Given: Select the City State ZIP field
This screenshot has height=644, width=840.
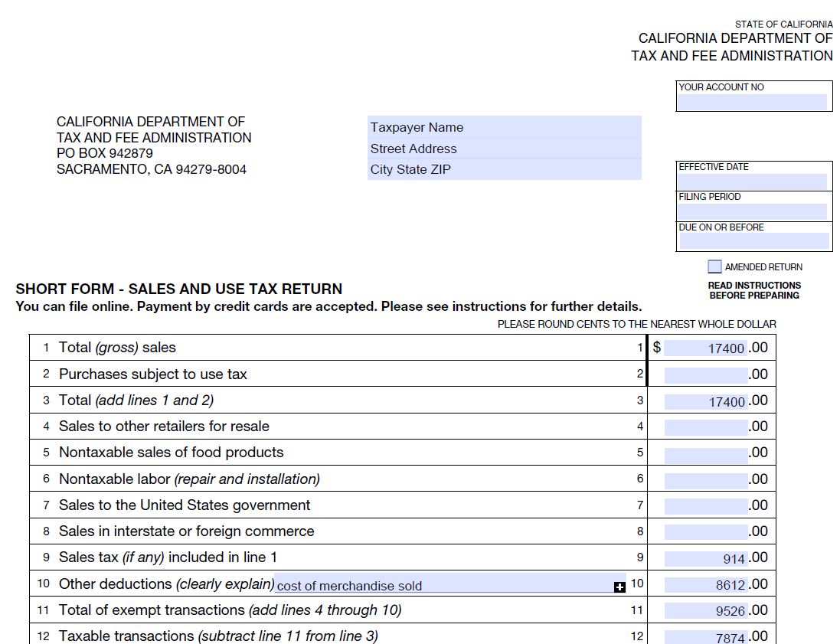Looking at the screenshot, I should (504, 169).
